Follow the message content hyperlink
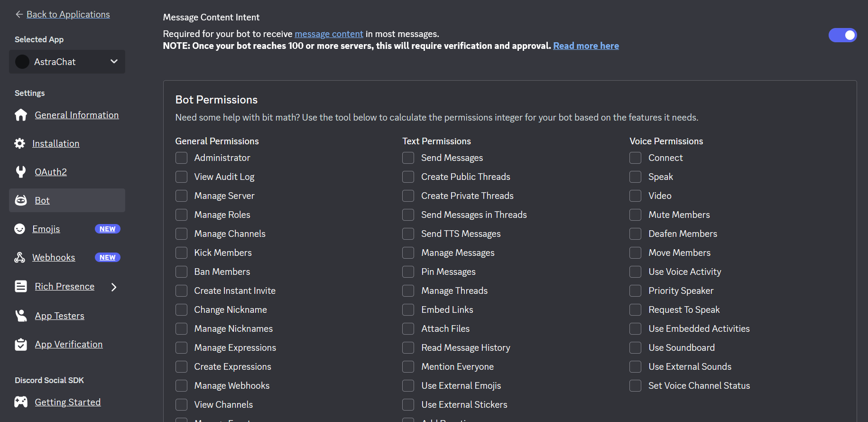The height and width of the screenshot is (422, 868). (329, 34)
